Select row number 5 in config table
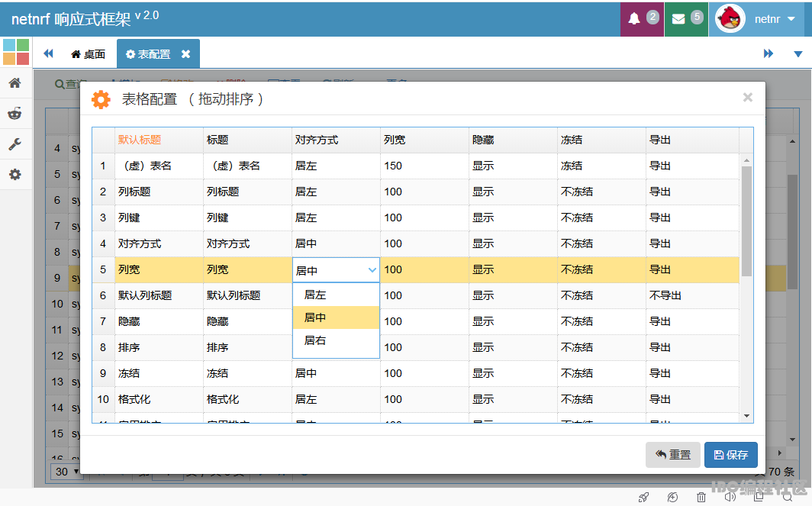This screenshot has height=506, width=812. pyautogui.click(x=103, y=269)
